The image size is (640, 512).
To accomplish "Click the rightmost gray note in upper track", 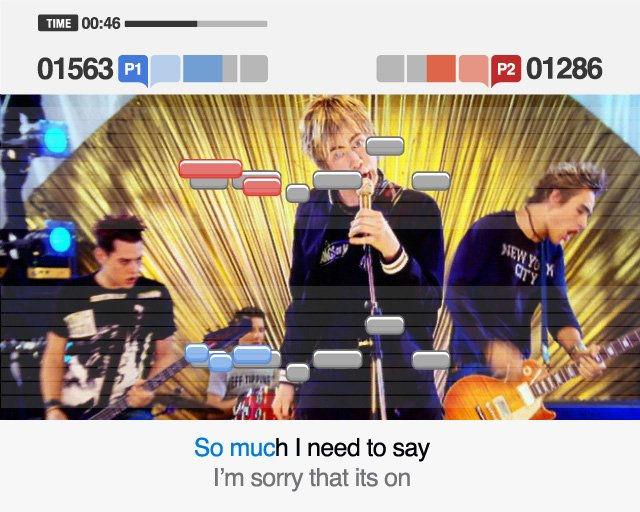I will [431, 181].
